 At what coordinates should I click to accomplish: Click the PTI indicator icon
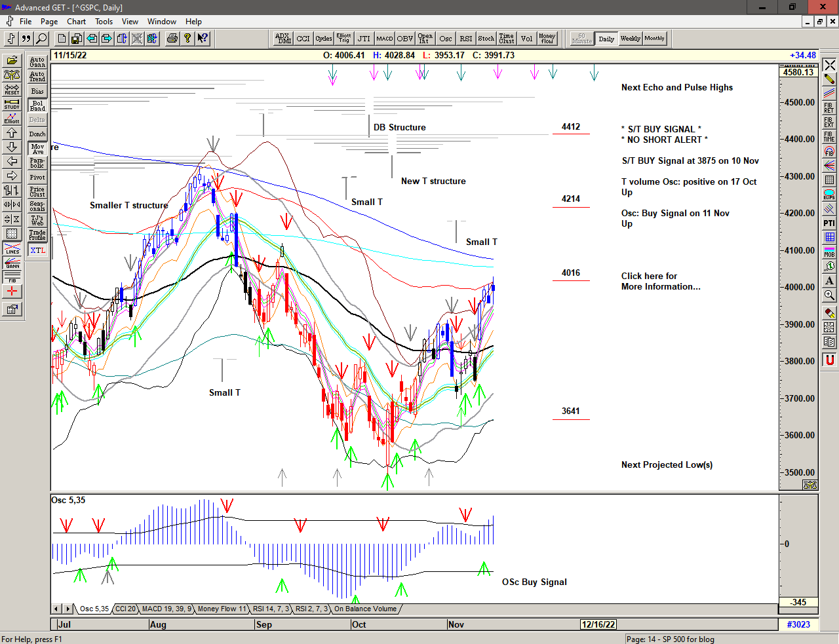[x=829, y=223]
